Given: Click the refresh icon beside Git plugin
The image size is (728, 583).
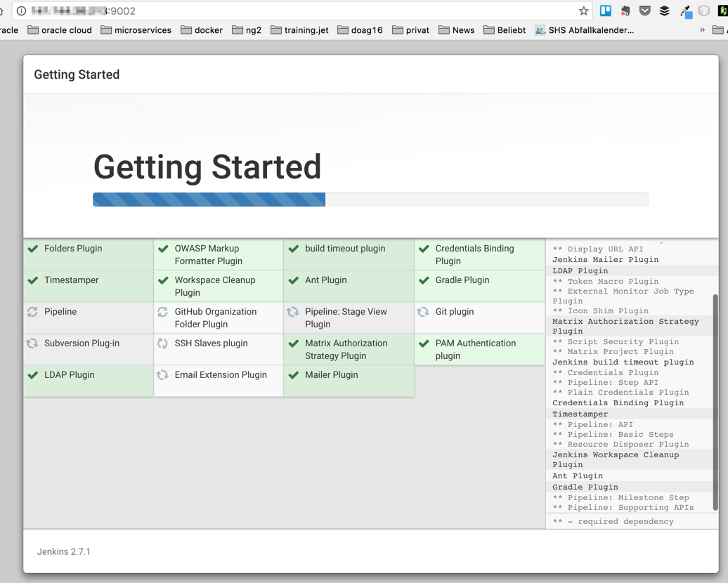Looking at the screenshot, I should [x=423, y=312].
